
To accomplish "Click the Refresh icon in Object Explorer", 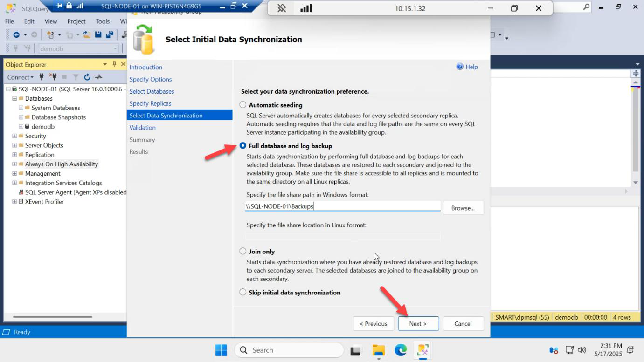I will click(x=87, y=77).
